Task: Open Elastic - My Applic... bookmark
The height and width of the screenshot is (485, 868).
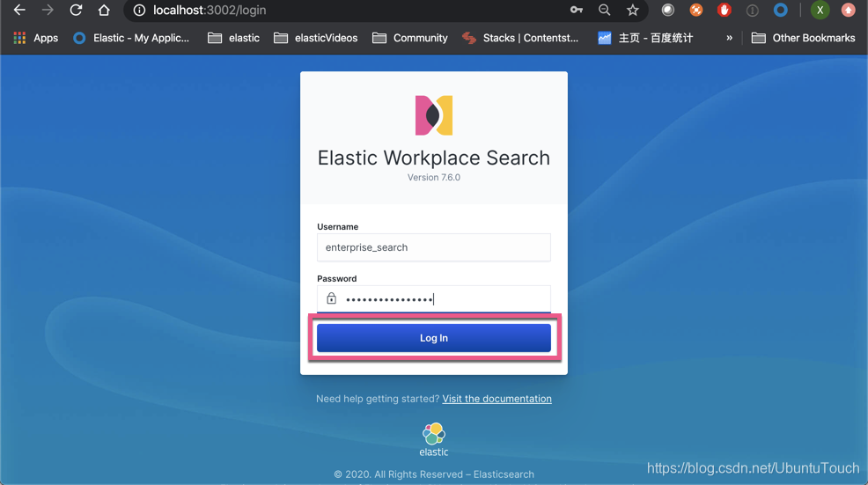Action: point(131,38)
